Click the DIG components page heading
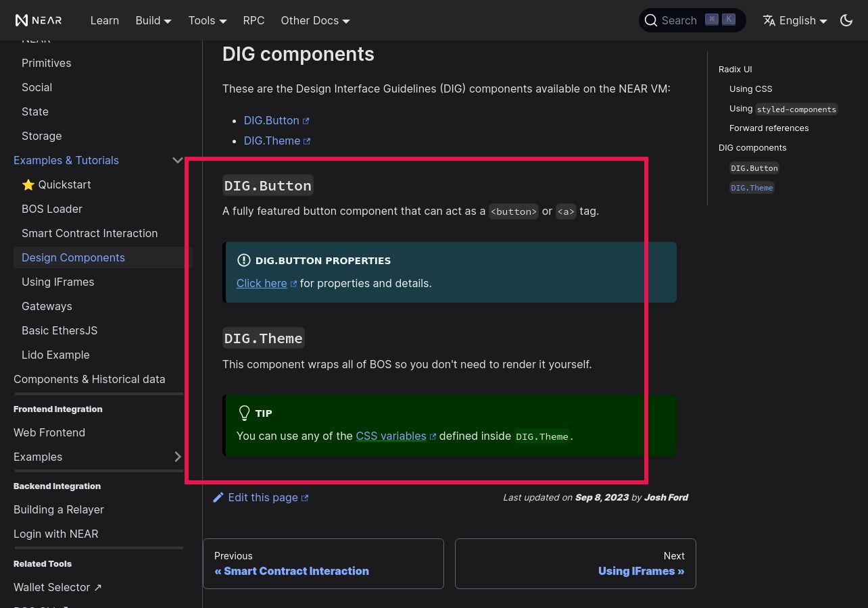 [298, 54]
